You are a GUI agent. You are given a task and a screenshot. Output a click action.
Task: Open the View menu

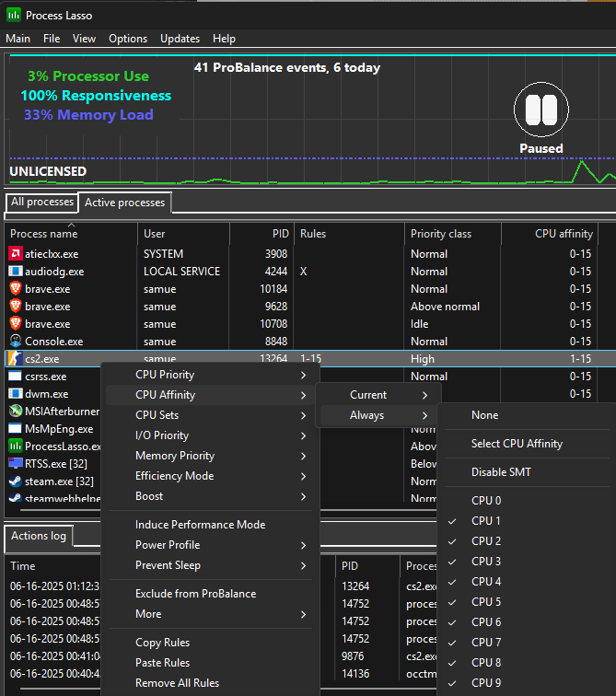(x=84, y=39)
